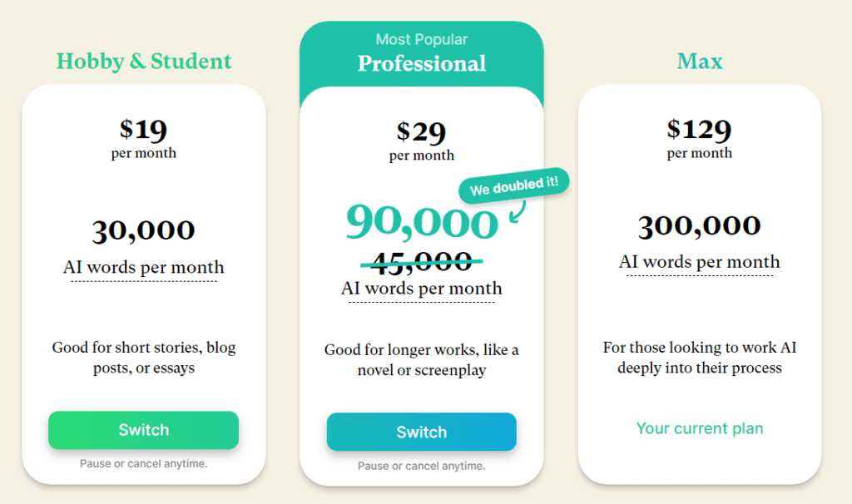Click Pause or cancel anytime under Hobby plan
The image size is (852, 504).
click(143, 463)
